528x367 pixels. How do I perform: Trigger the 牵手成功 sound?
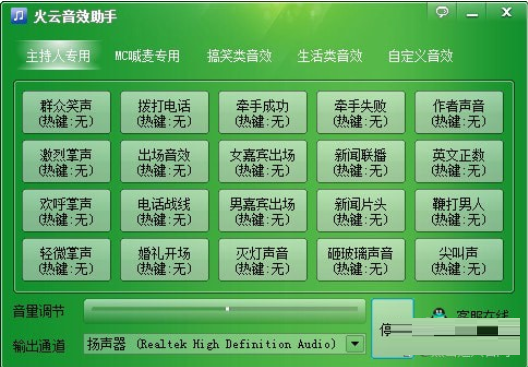coord(263,112)
